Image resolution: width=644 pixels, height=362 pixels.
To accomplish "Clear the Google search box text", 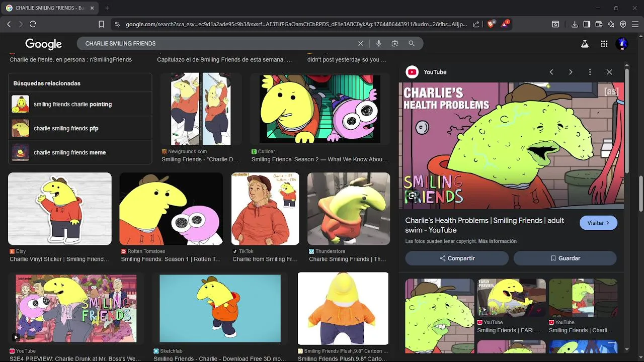I will [x=360, y=44].
